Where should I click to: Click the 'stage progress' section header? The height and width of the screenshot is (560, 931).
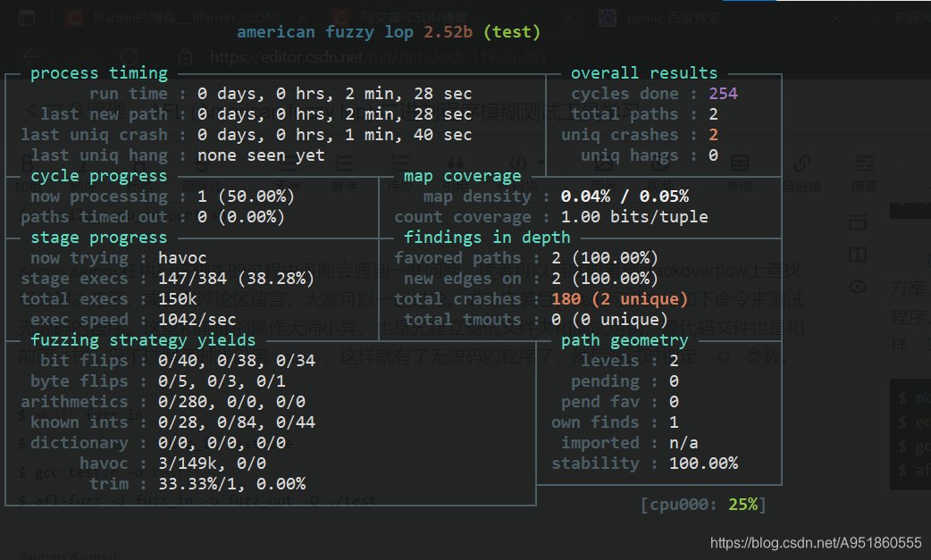(x=99, y=238)
